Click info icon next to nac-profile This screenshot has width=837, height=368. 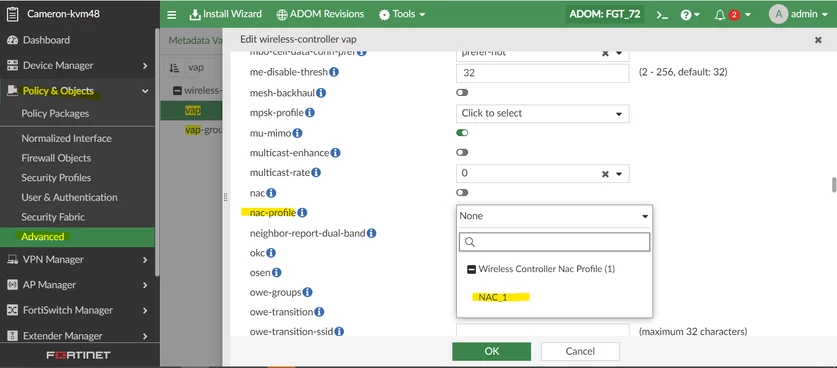coord(302,213)
